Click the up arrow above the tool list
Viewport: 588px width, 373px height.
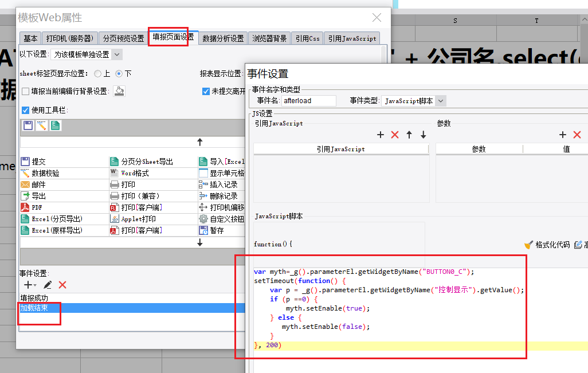[x=199, y=142]
